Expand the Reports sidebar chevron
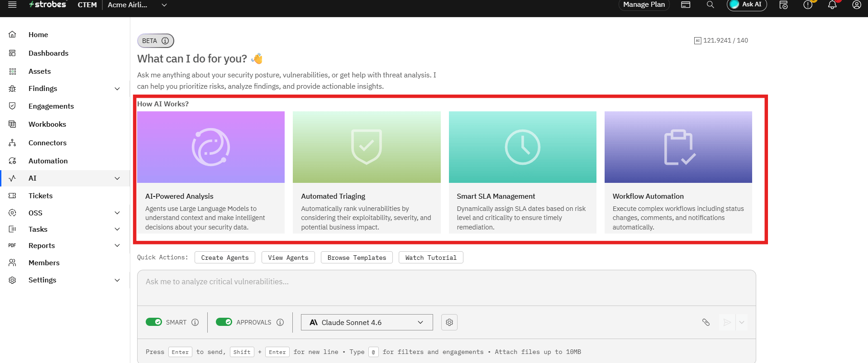Screen dimensions: 868x363 (x=117, y=245)
